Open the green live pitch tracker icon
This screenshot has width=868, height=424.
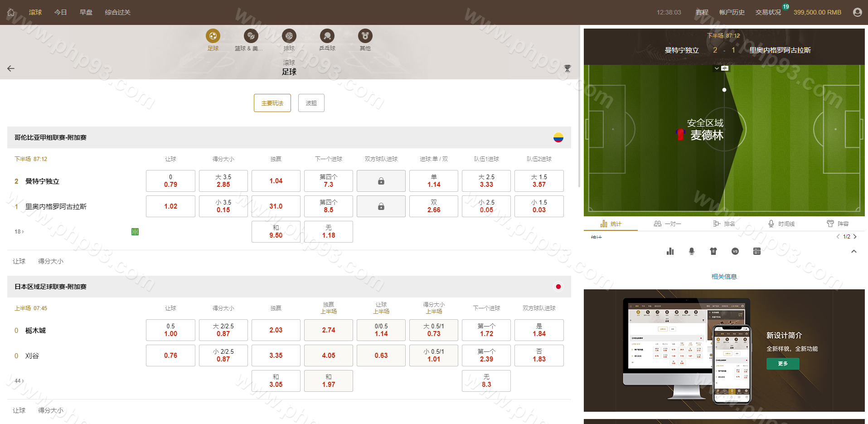[x=135, y=232]
